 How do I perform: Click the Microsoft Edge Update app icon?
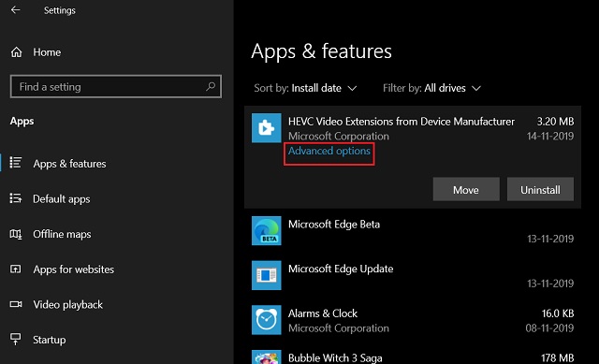point(266,275)
